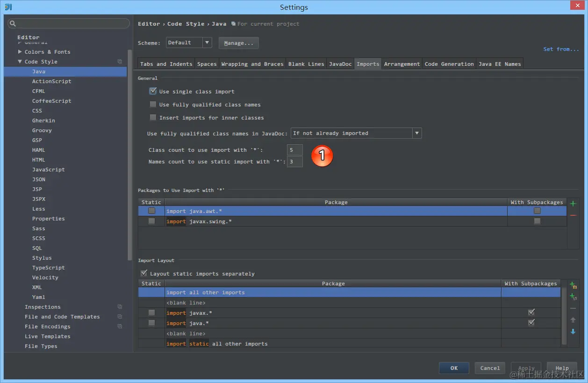Open the Scheme dropdown
This screenshot has height=383, width=588.
coord(206,43)
